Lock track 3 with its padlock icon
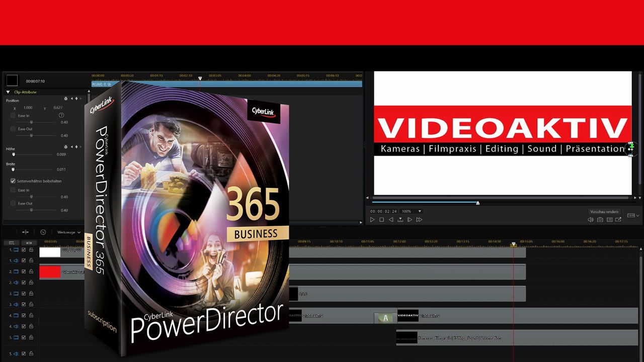 click(x=32, y=293)
